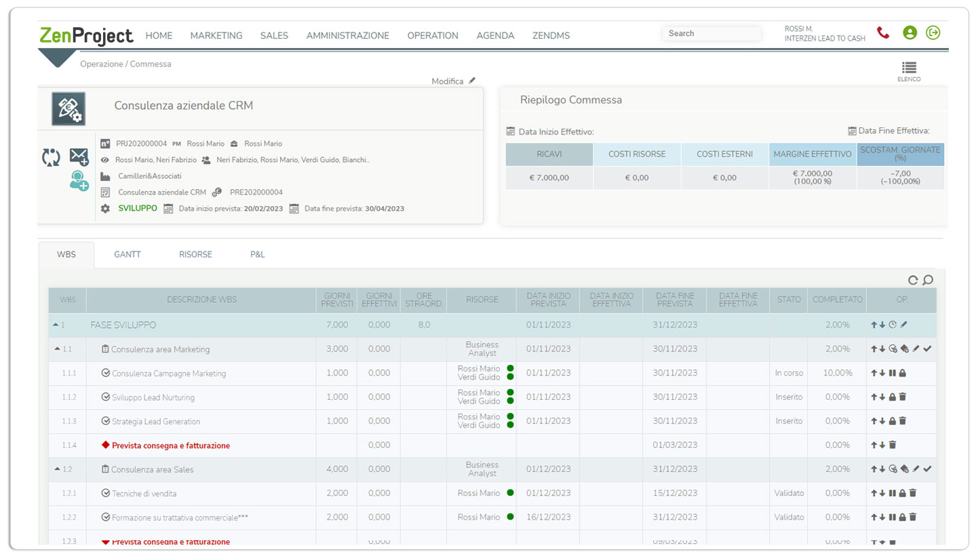Image resolution: width=980 pixels, height=557 pixels.
Task: Click quote code PRE202000004
Action: (256, 192)
